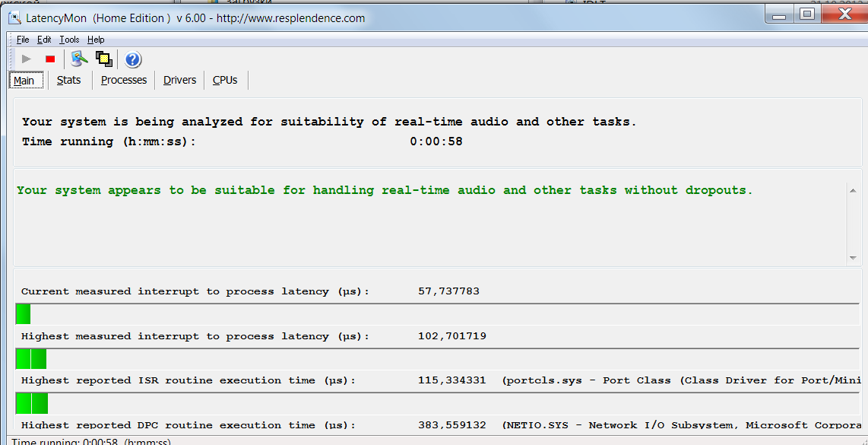Screen dimensions: 868x445
Task: Switch to the Main tab
Action: (x=24, y=81)
